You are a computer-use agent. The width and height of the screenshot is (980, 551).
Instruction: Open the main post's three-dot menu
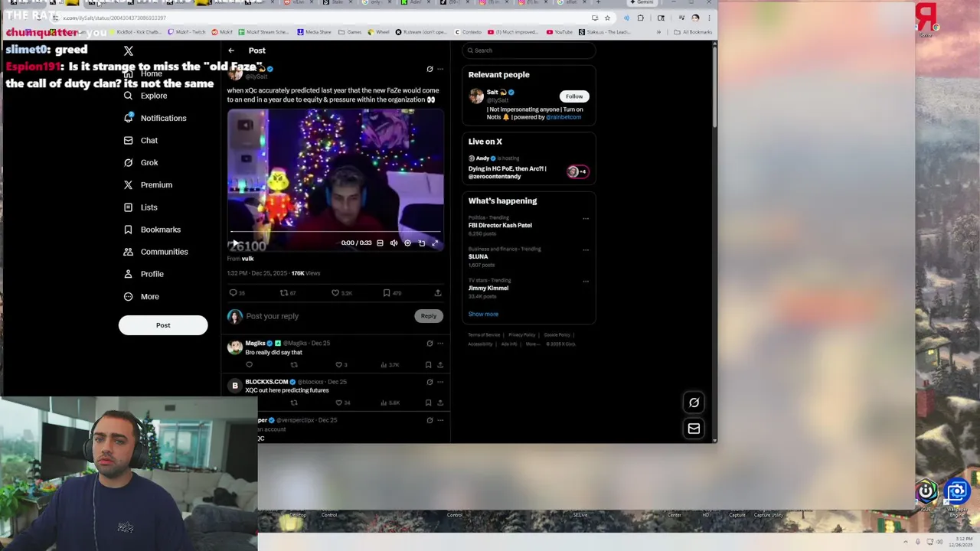(440, 69)
